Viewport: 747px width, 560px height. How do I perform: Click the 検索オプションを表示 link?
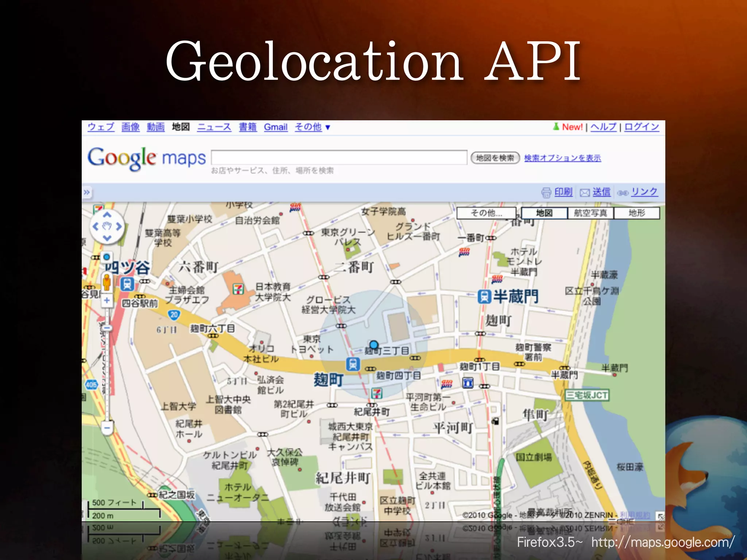click(x=562, y=158)
